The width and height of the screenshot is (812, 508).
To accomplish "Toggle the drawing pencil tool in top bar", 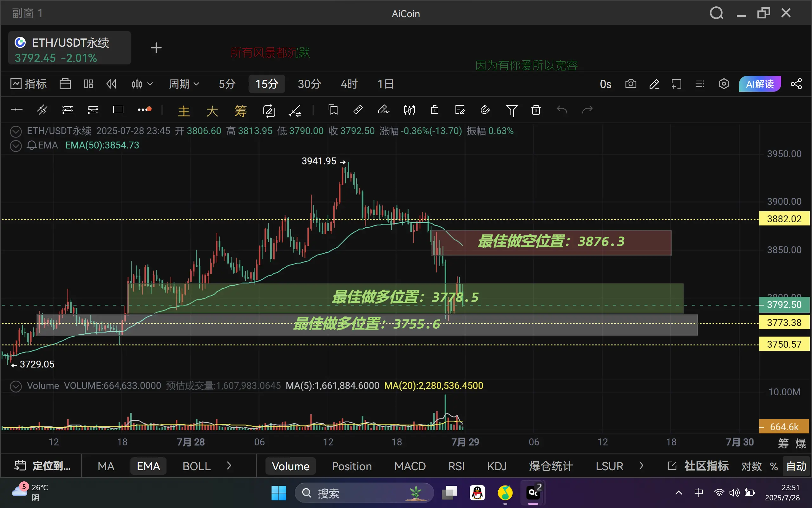I will point(654,84).
